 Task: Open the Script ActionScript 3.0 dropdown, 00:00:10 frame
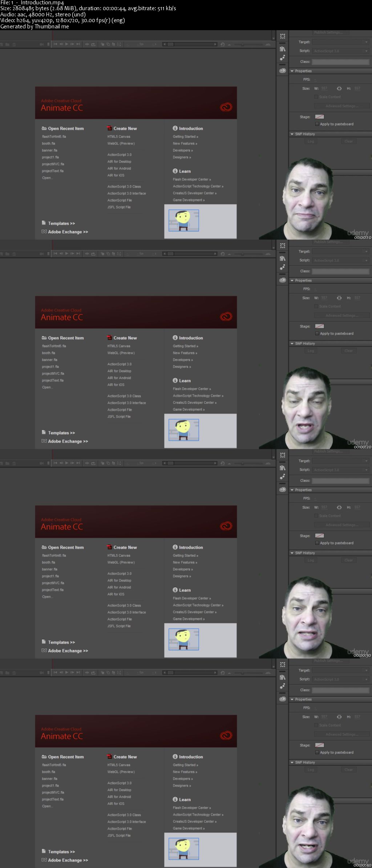(341, 51)
